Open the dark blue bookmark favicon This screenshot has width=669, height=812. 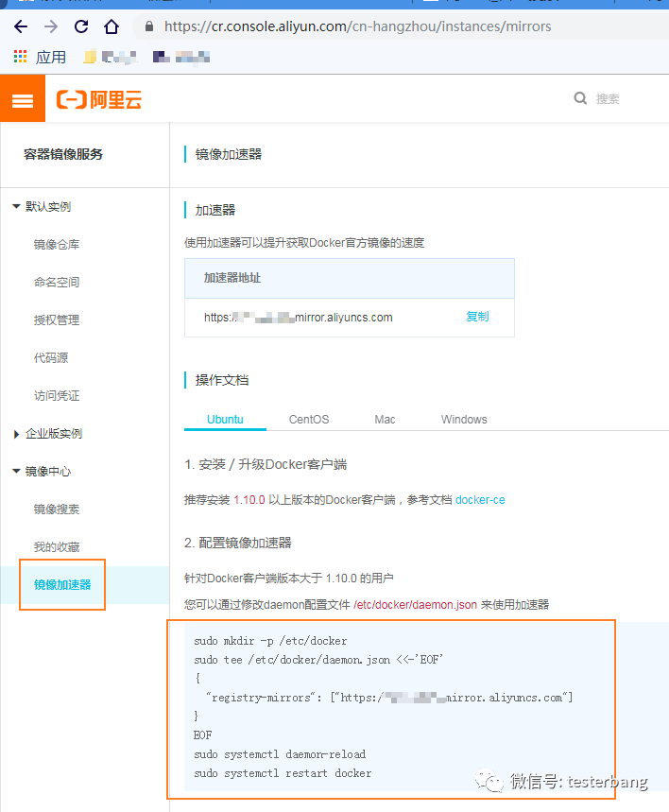pos(161,57)
